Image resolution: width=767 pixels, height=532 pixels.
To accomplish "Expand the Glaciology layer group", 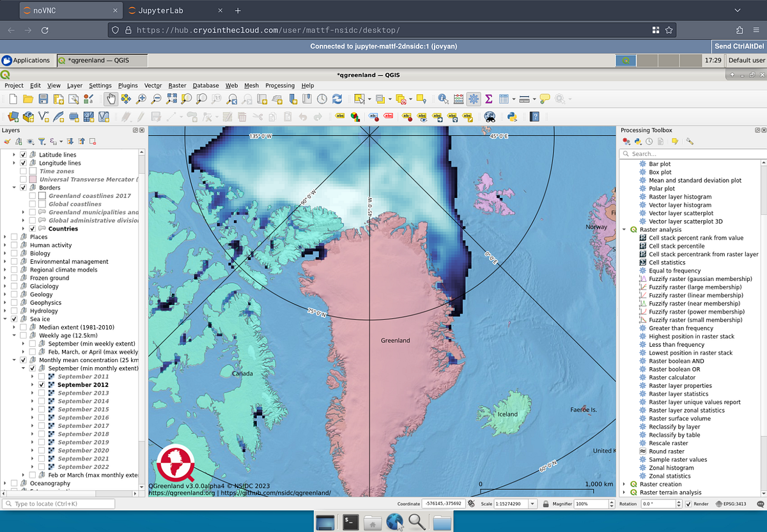I will click(6, 285).
